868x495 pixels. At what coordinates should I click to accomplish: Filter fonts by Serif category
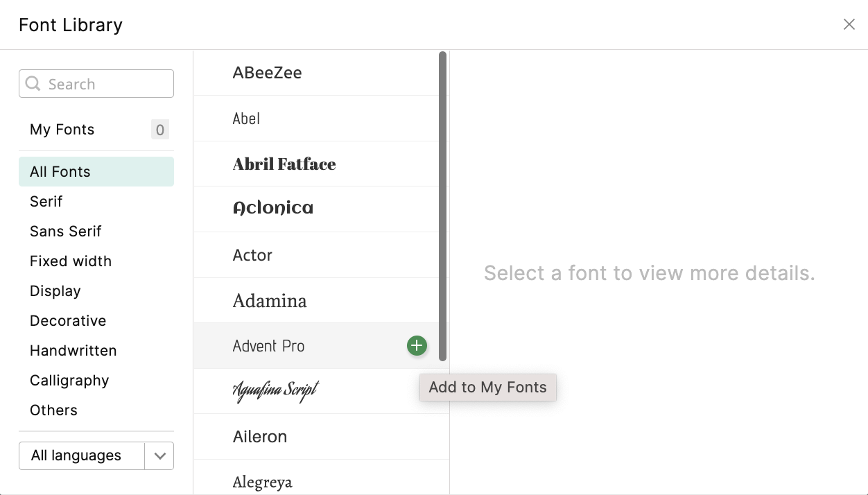click(46, 202)
